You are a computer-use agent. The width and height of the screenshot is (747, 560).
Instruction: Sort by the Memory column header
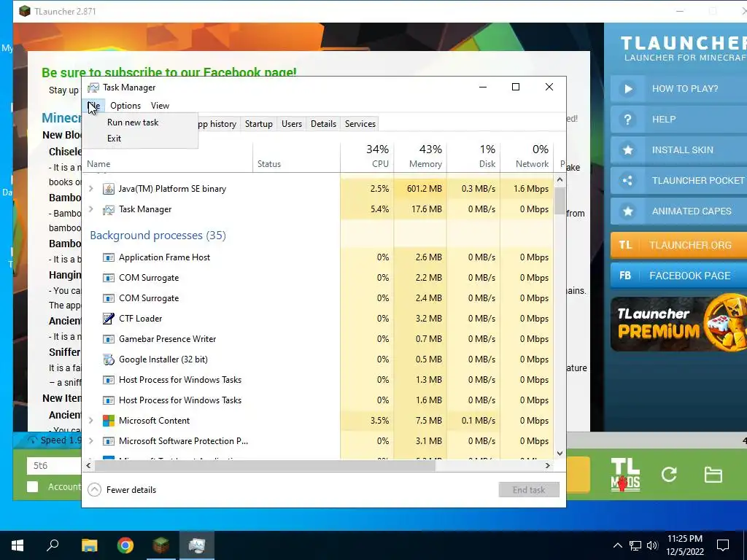(x=421, y=156)
